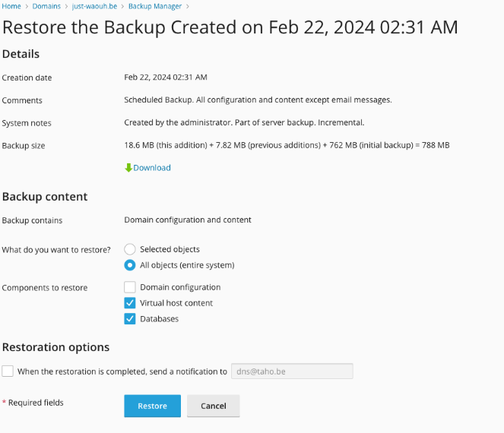Image resolution: width=504 pixels, height=433 pixels.
Task: Uncheck the Virtual host content checkbox
Action: 130,303
